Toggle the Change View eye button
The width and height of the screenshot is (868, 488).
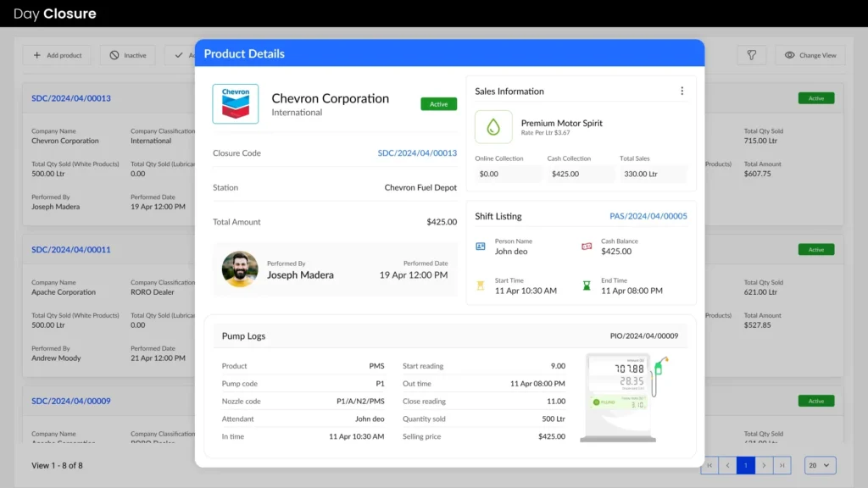coord(810,55)
